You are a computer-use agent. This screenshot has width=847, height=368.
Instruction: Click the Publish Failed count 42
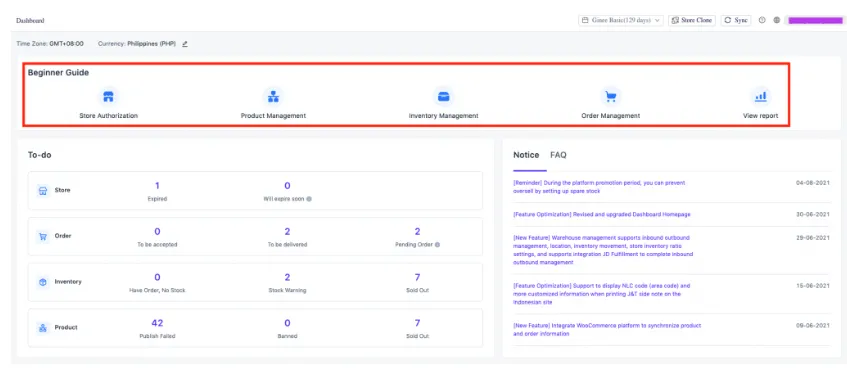[x=157, y=323]
